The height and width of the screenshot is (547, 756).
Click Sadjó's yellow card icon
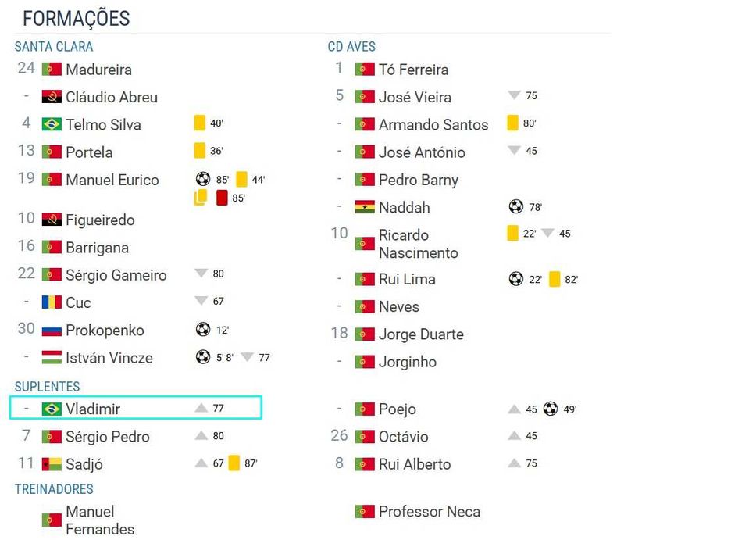[234, 463]
